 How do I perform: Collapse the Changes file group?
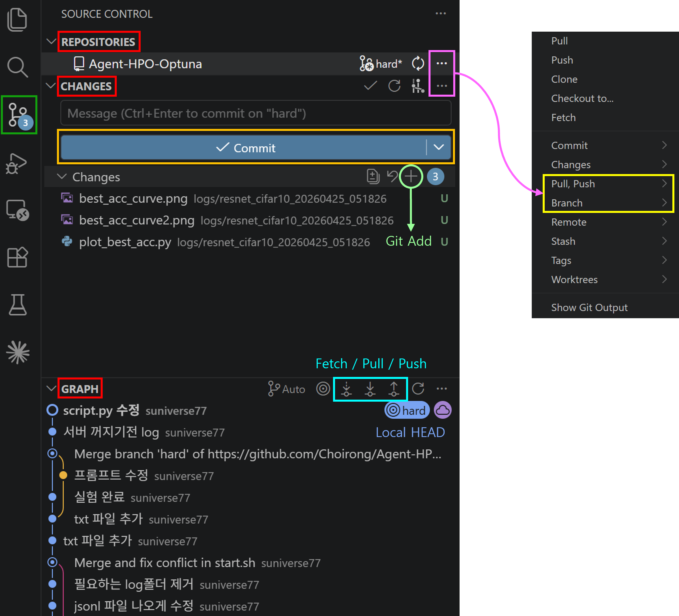(x=62, y=176)
